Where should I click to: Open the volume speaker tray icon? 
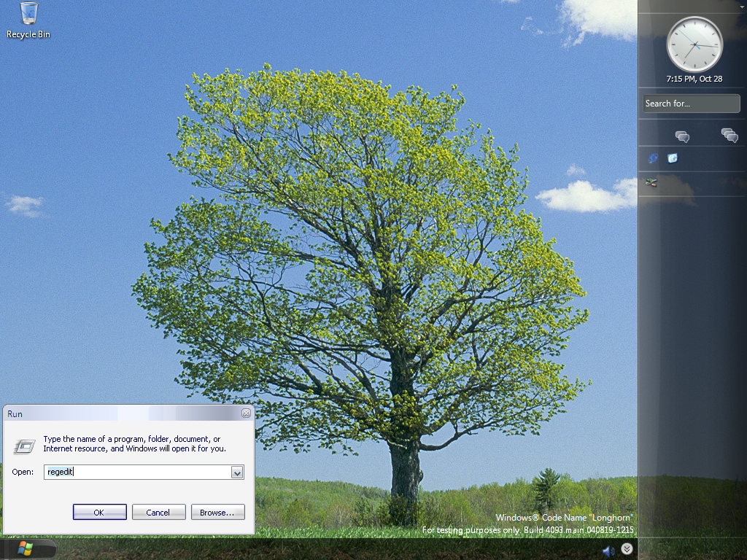[x=608, y=551]
